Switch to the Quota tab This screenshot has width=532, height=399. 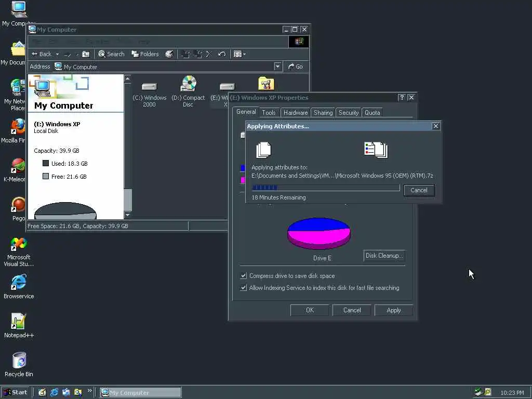pyautogui.click(x=372, y=113)
